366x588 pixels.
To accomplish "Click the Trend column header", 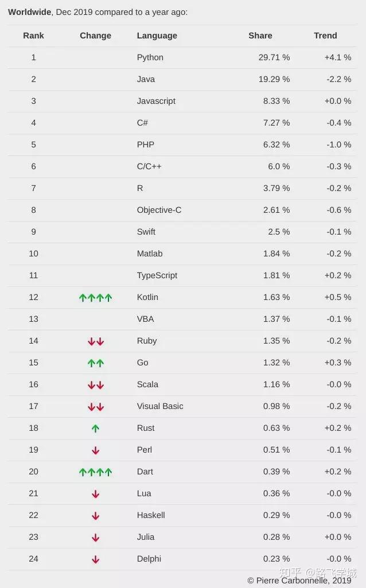I will 325,36.
